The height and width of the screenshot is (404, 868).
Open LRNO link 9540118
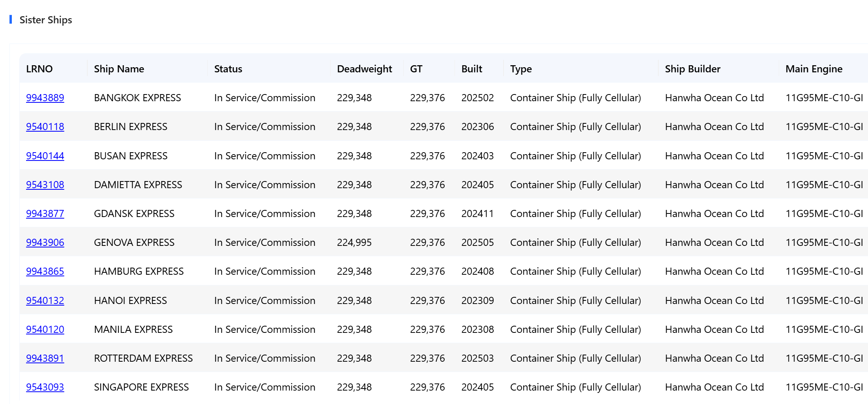pyautogui.click(x=45, y=126)
